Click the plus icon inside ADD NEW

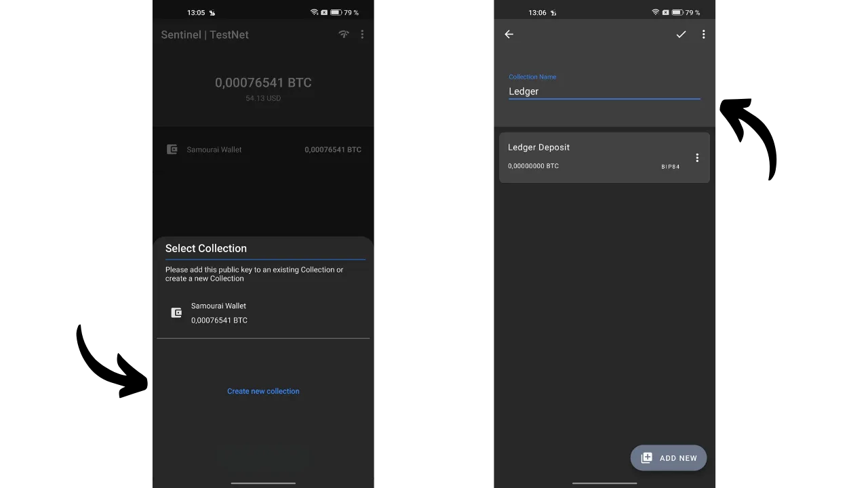pyautogui.click(x=647, y=458)
